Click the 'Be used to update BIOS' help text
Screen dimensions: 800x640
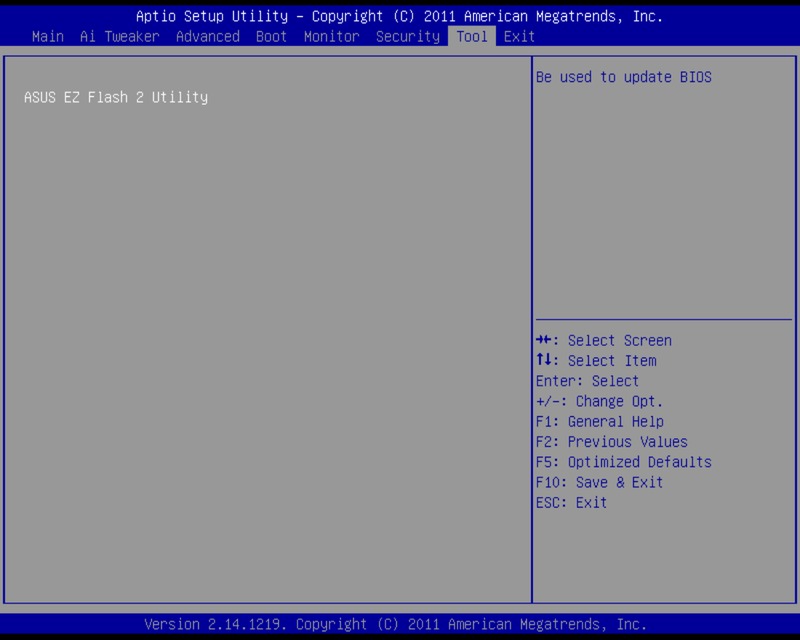[x=623, y=77]
